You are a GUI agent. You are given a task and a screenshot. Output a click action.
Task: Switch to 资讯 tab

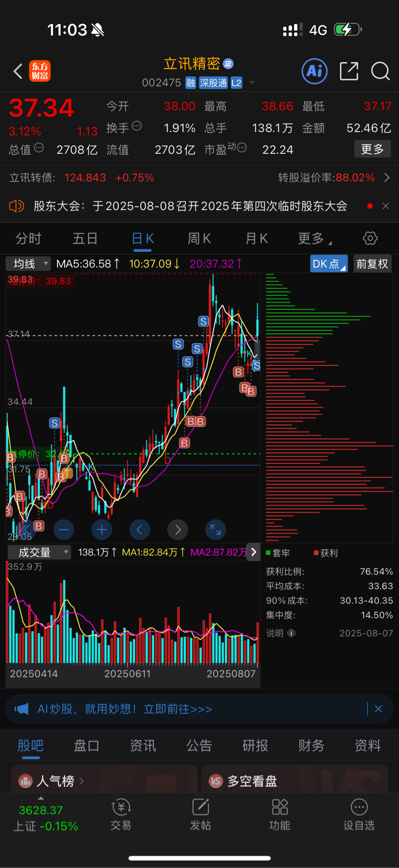[x=143, y=746]
